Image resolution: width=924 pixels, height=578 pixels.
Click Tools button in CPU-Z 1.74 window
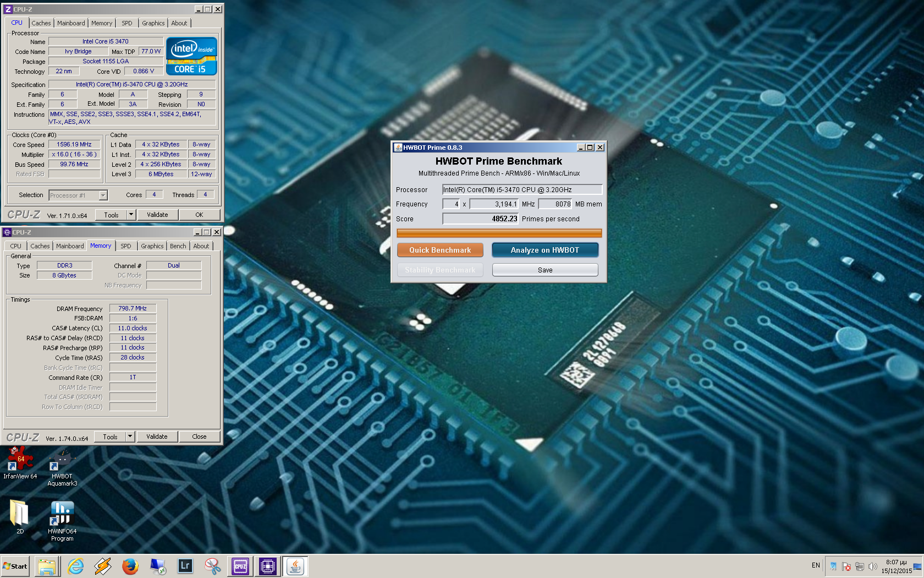point(111,437)
